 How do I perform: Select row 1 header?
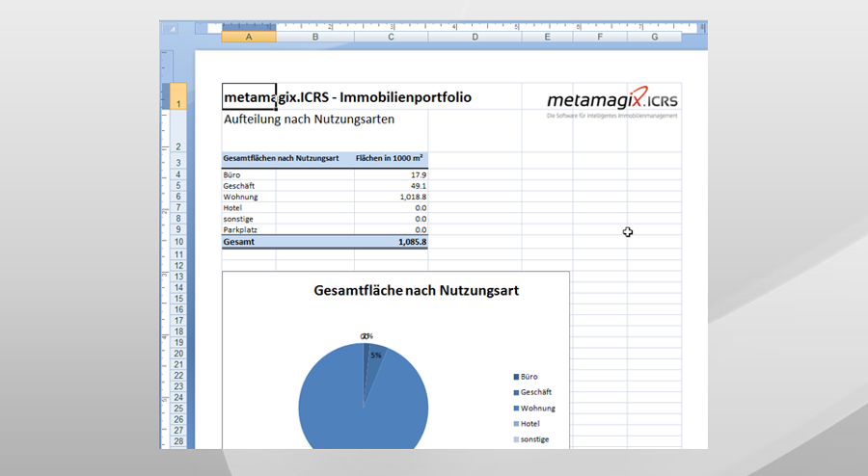[178, 96]
